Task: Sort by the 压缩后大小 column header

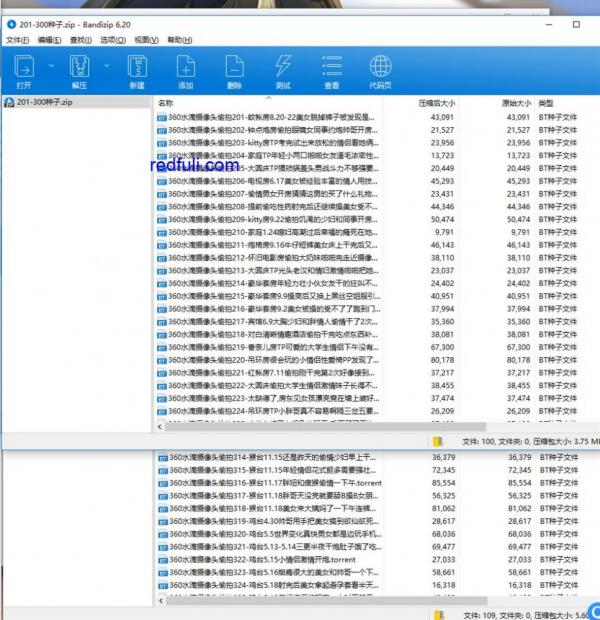Action: (437, 103)
